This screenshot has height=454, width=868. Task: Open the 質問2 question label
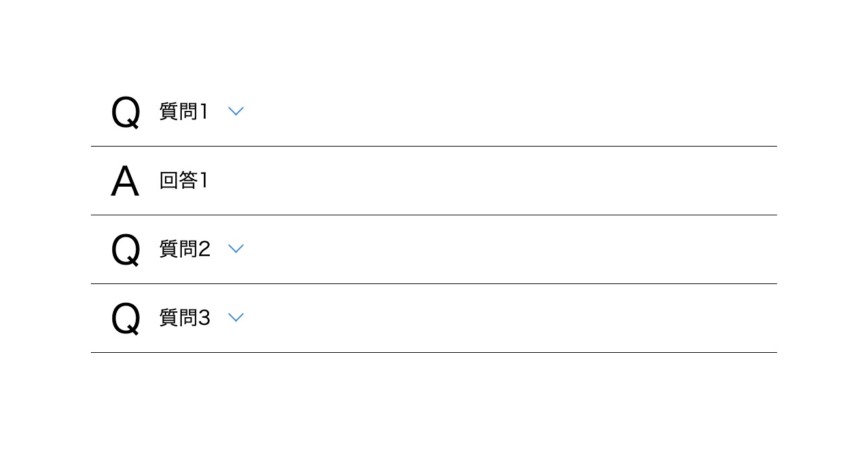[185, 249]
